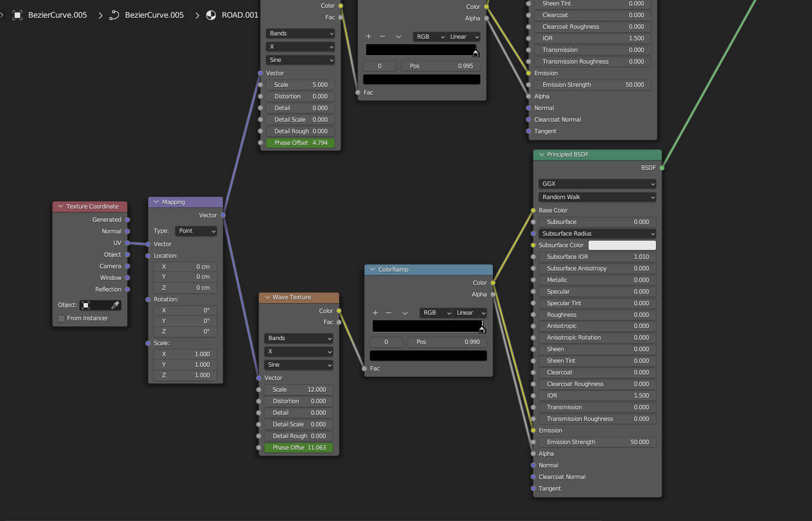Enable the From Instancer checkbox
812x521 pixels.
(x=61, y=319)
